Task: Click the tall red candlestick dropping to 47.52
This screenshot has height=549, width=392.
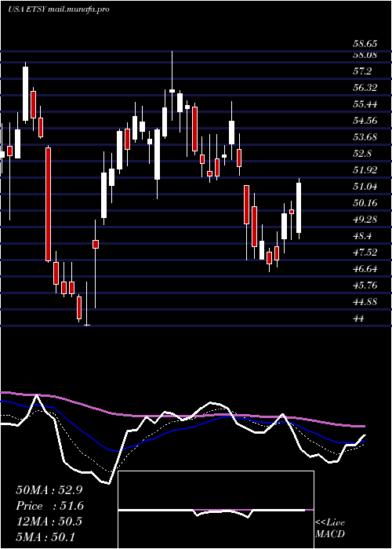Action: [x=49, y=205]
